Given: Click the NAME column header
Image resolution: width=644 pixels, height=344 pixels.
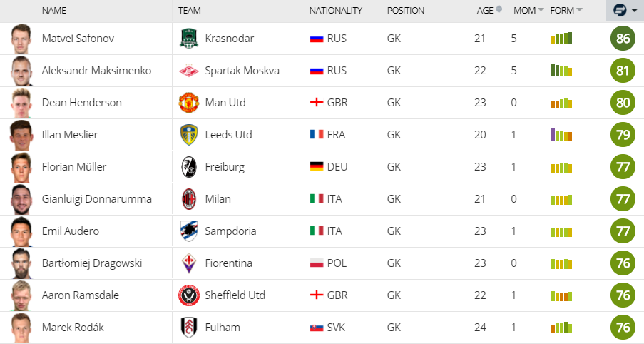Looking at the screenshot, I should point(54,11).
